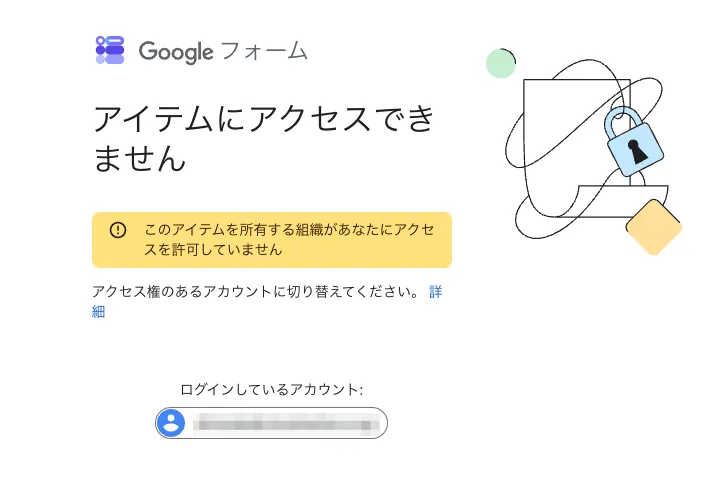Click the blurred email address text
The height and width of the screenshot is (494, 714).
point(286,424)
